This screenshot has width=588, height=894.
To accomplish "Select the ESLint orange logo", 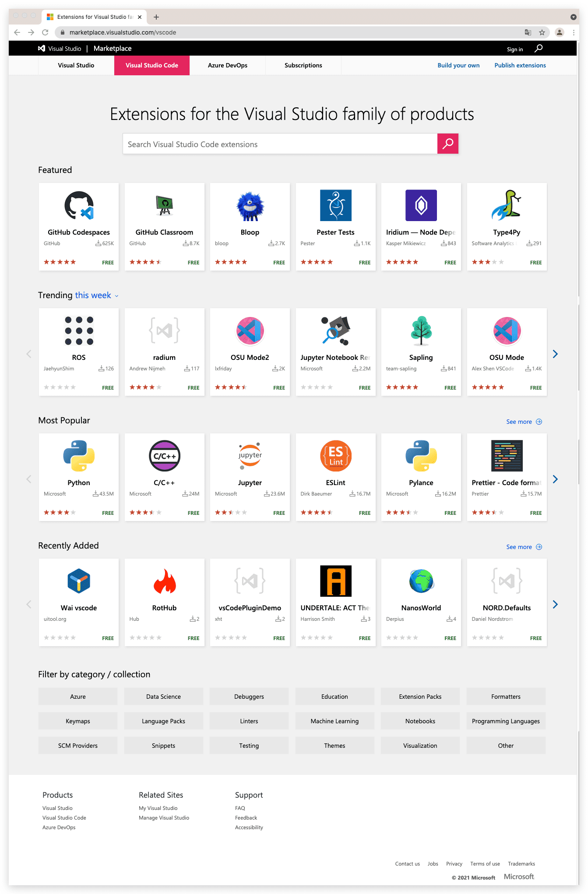I will click(336, 456).
